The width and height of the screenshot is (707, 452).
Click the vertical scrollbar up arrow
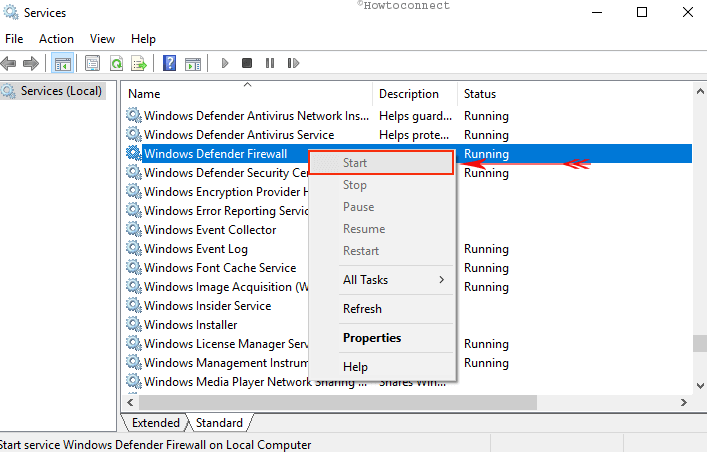pos(700,91)
